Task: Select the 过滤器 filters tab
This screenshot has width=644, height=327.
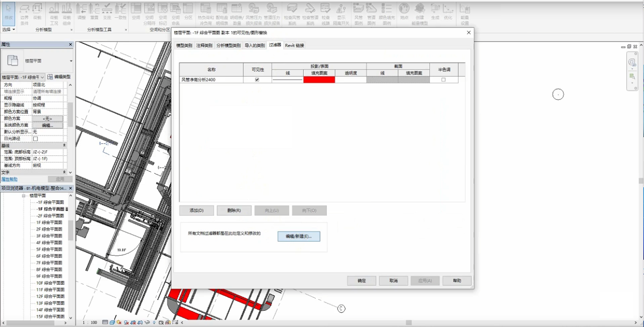Action: tap(275, 45)
